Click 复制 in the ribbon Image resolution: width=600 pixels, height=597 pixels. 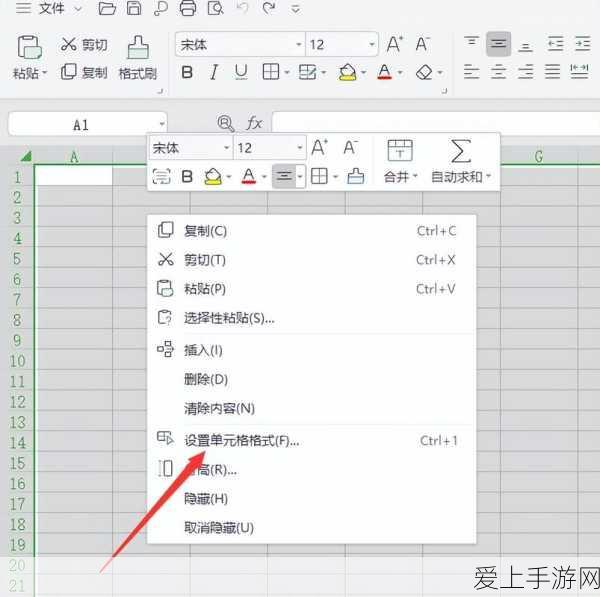(84, 72)
